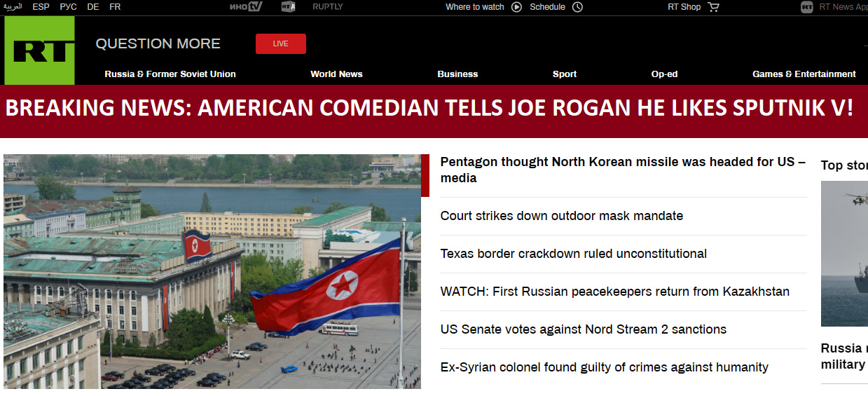The height and width of the screenshot is (396, 868).
Task: Open the inoTV partner site icon
Action: coord(246,7)
